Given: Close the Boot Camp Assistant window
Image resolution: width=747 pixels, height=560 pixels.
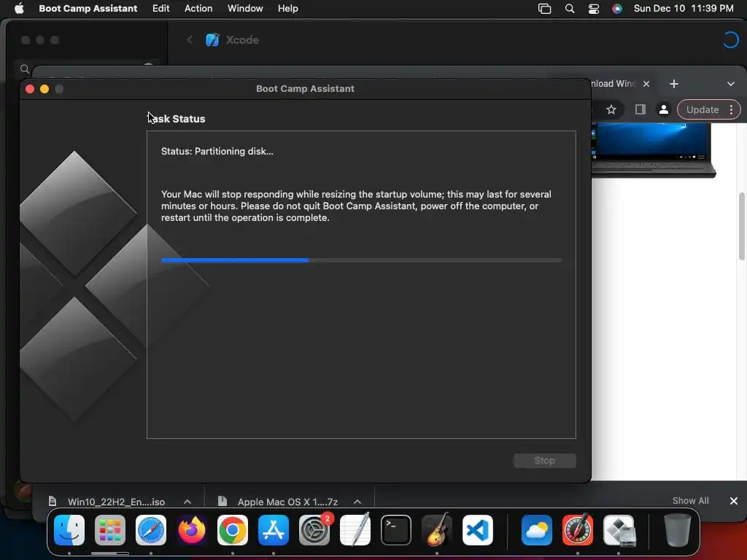Looking at the screenshot, I should coord(29,89).
